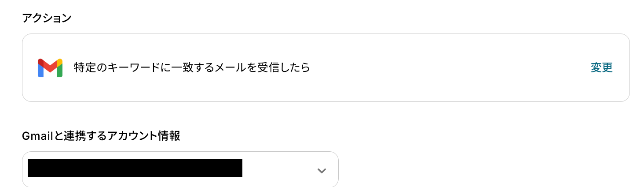Click the down arrow in account field
Screen dimensions: 644x187
point(322,171)
